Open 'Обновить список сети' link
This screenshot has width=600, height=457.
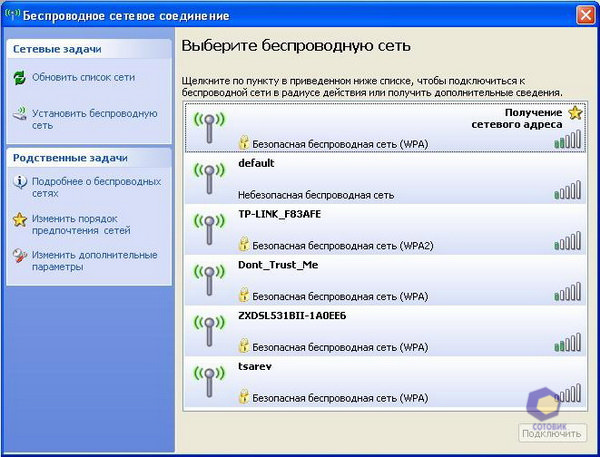[83, 78]
